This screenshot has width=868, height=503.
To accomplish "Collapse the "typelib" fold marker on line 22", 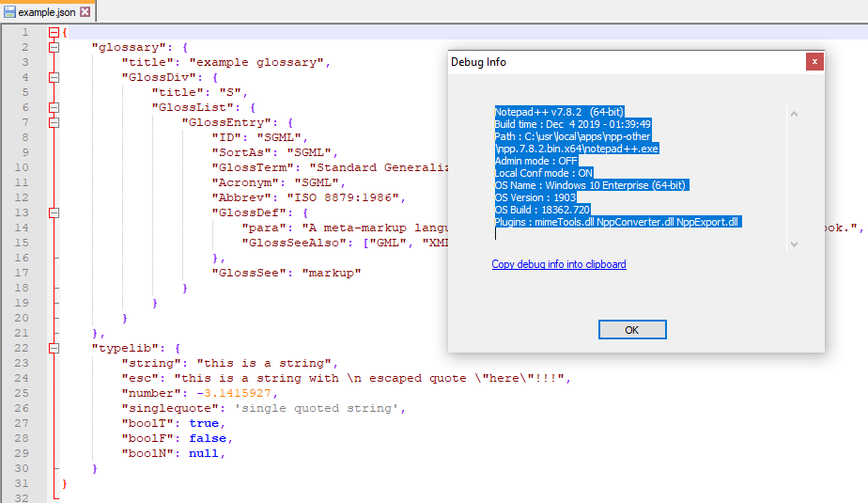I will (x=54, y=349).
